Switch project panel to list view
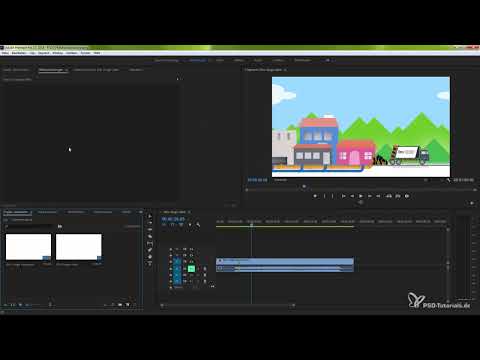Viewport: 480px width, 360px height. (x=13, y=305)
